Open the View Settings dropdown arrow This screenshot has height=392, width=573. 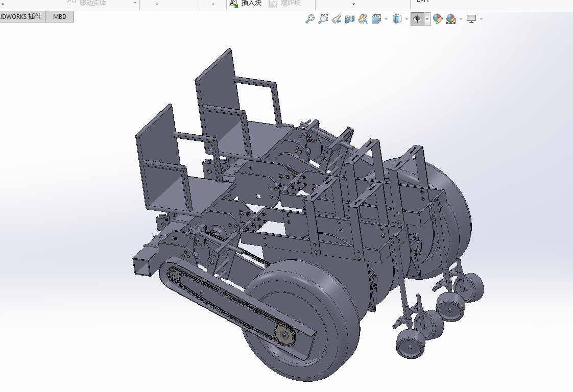tap(481, 19)
